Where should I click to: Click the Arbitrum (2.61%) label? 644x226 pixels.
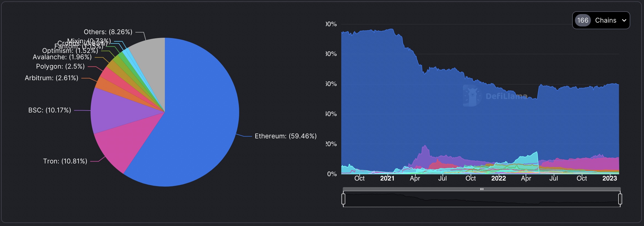51,78
